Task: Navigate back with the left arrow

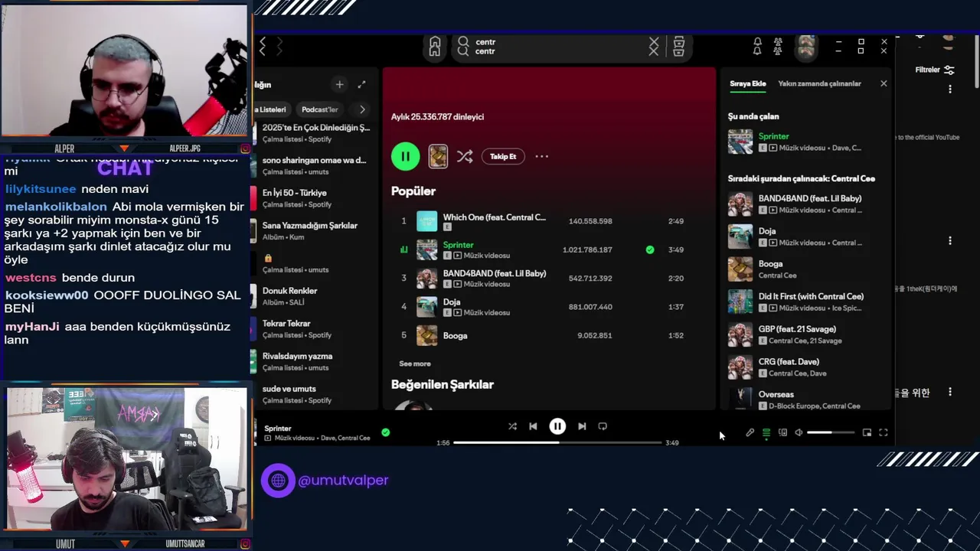Action: tap(263, 47)
